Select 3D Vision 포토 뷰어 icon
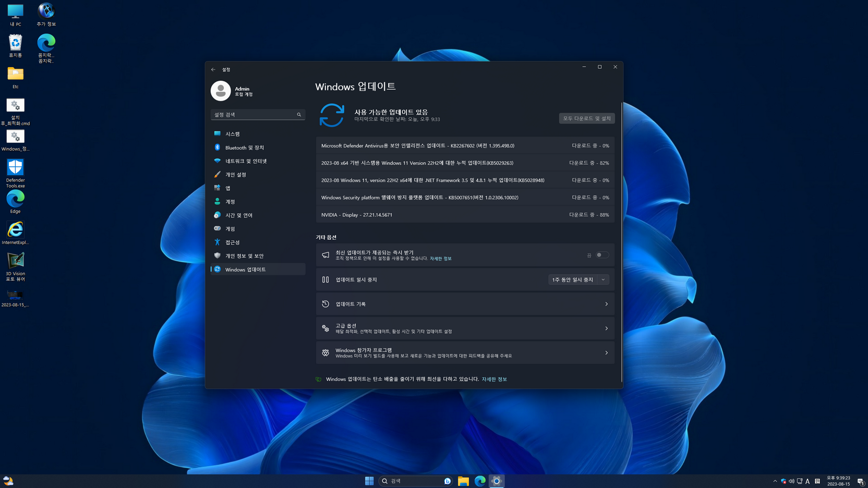 point(15,267)
